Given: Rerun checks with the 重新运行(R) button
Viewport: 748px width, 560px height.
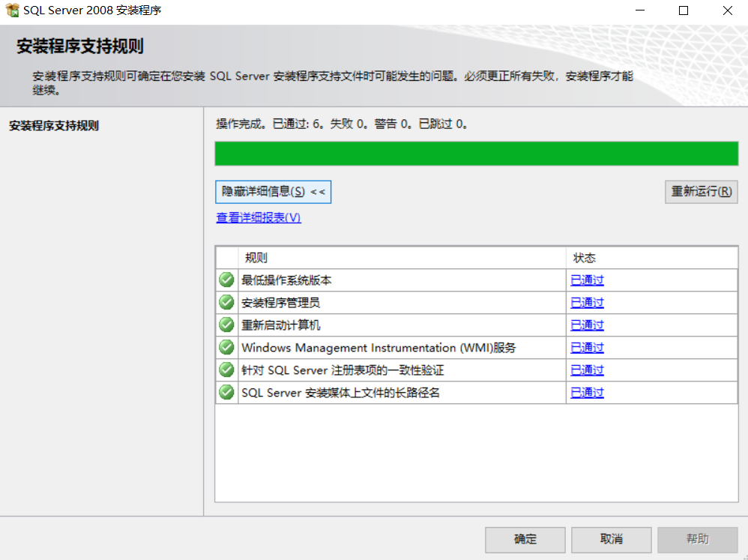Looking at the screenshot, I should (x=701, y=192).
